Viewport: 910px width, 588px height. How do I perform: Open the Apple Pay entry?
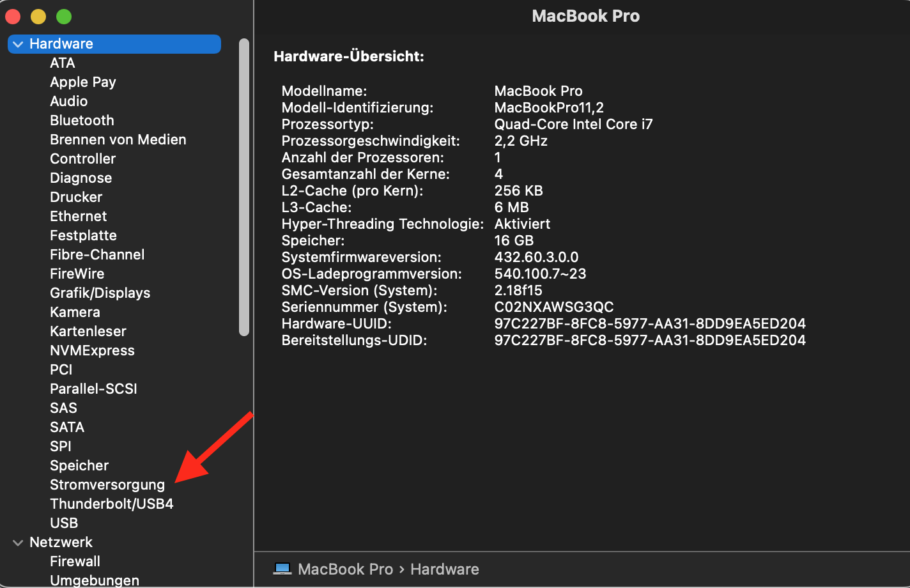click(83, 82)
